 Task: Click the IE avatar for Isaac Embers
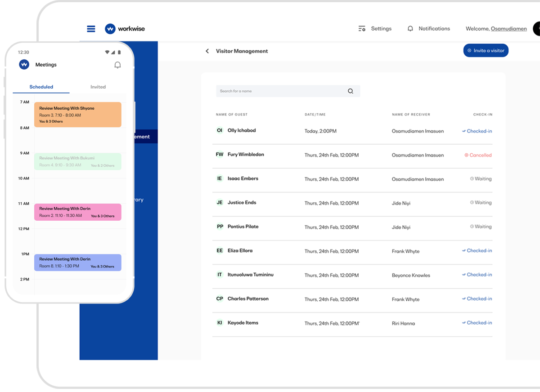coord(220,178)
